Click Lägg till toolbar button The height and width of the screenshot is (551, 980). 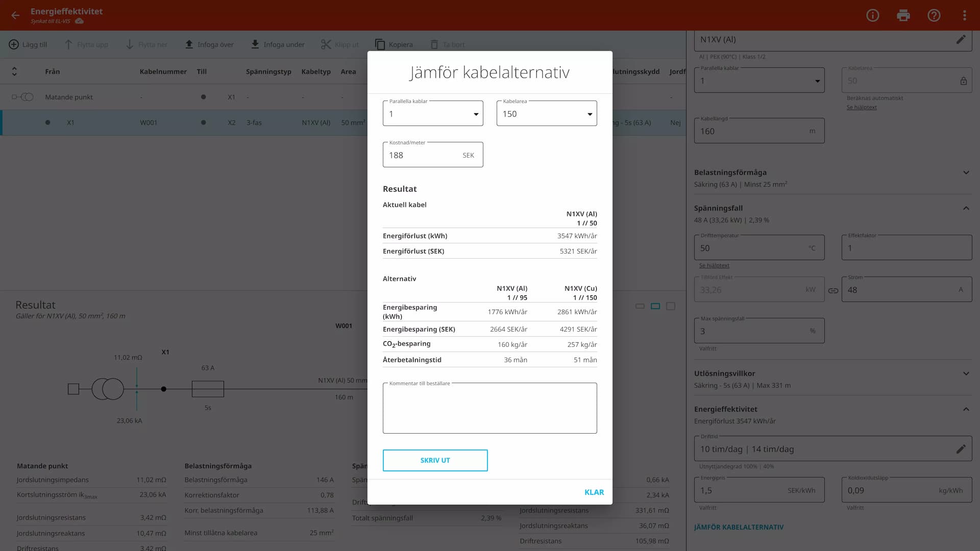28,44
